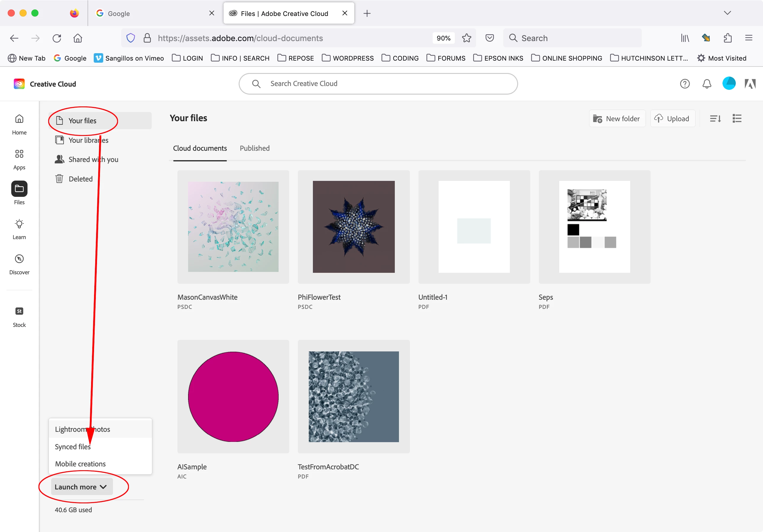Image resolution: width=763 pixels, height=532 pixels.
Task: Open the 90% zoom level indicator
Action: tap(443, 38)
